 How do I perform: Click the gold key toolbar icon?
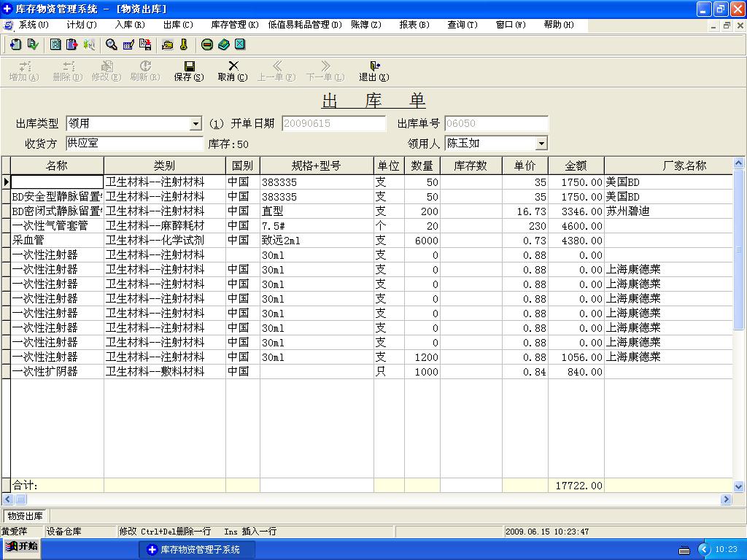[184, 44]
